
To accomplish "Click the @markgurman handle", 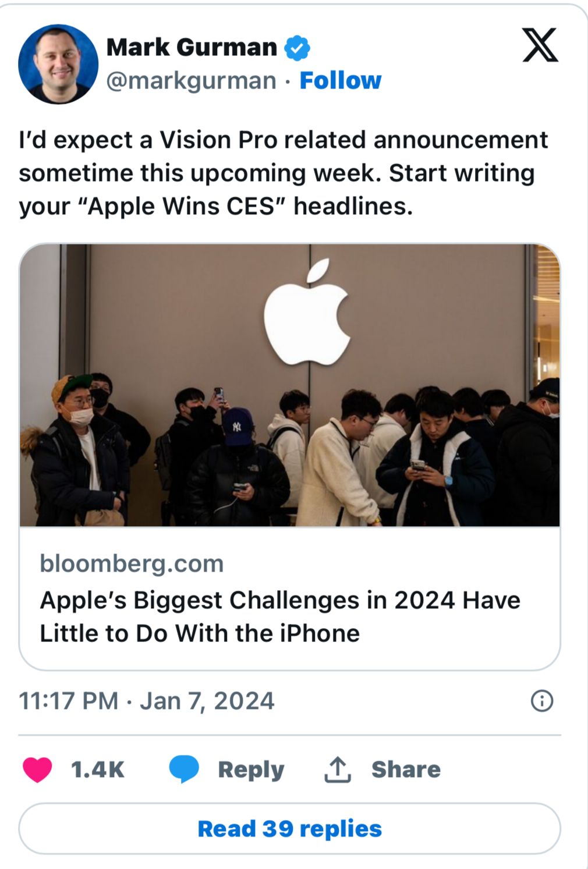I will point(191,80).
